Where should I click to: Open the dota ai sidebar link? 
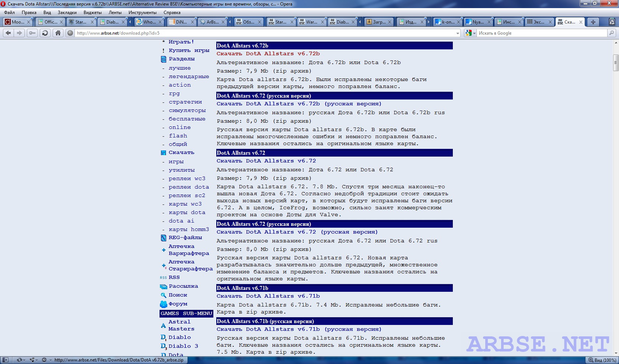click(x=181, y=221)
